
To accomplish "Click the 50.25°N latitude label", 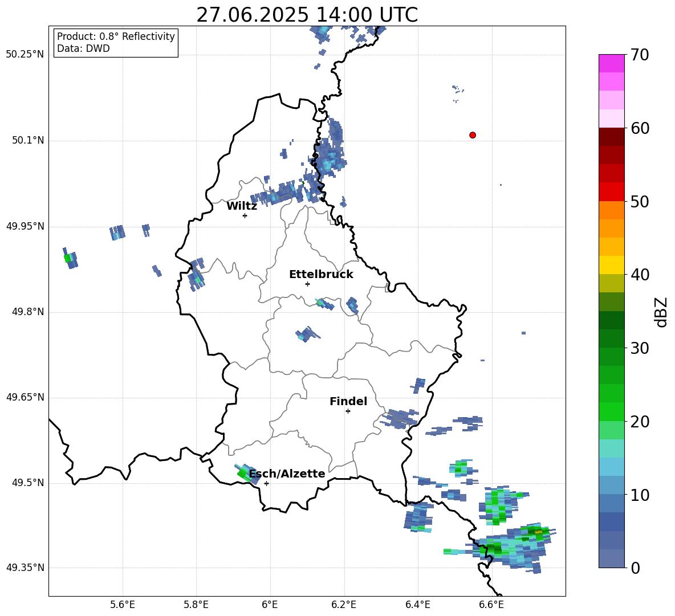I will point(25,55).
